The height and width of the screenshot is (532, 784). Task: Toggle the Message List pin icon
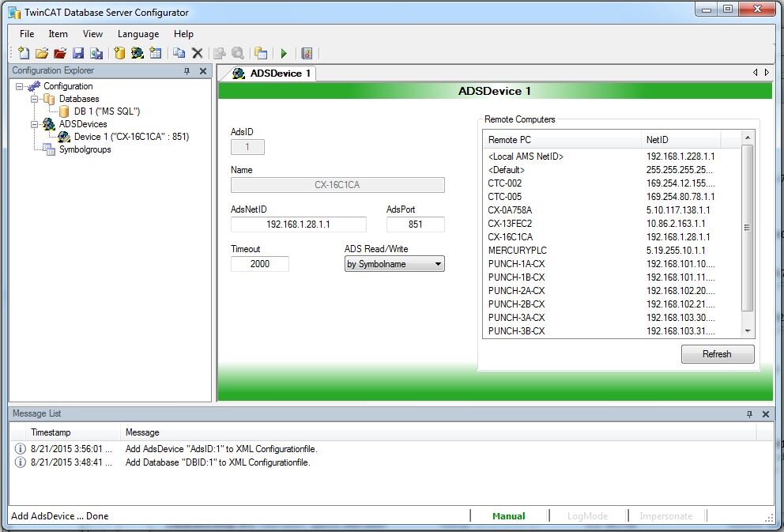(750, 414)
